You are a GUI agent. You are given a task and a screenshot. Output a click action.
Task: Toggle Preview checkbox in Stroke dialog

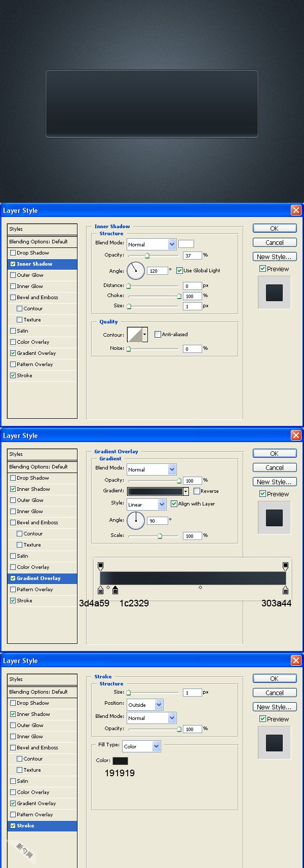tap(262, 719)
